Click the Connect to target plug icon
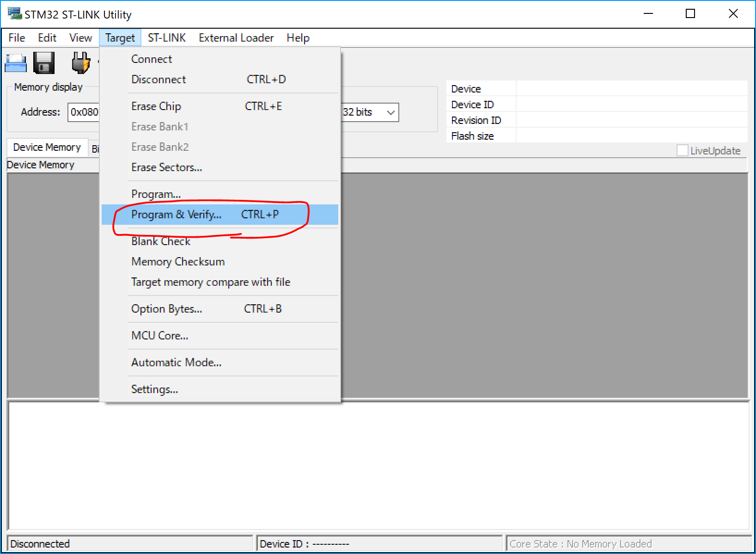The height and width of the screenshot is (554, 756). click(x=80, y=63)
